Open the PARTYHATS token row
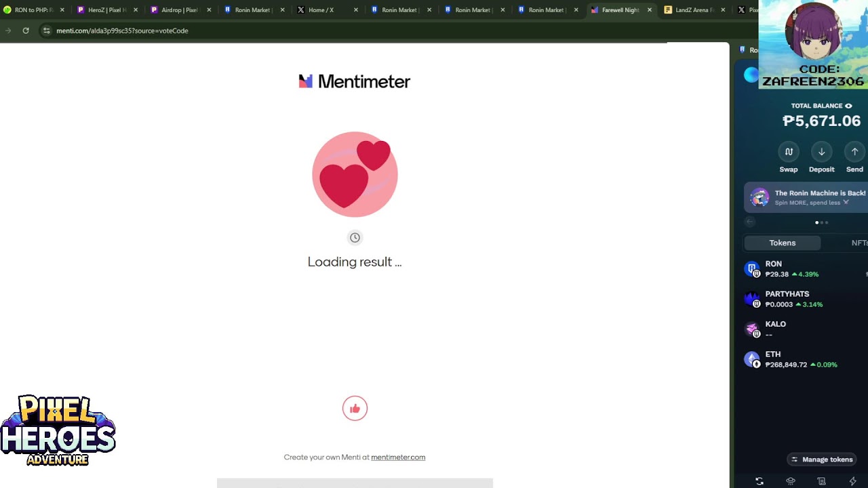Image resolution: width=868 pixels, height=488 pixels. point(806,299)
